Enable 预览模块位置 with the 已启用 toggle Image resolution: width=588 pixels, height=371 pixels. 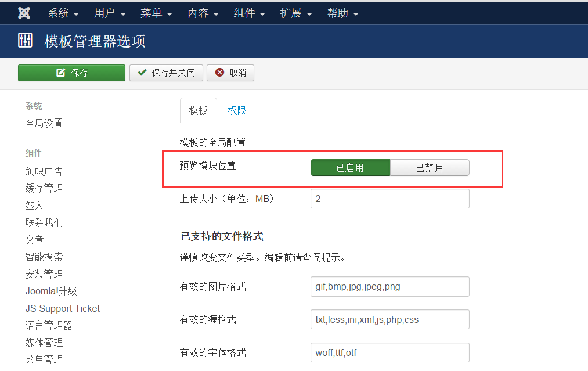[351, 167]
